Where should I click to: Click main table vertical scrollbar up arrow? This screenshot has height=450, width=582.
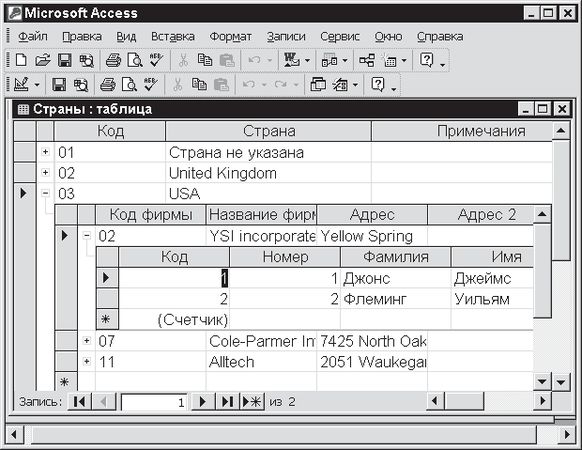(x=560, y=131)
